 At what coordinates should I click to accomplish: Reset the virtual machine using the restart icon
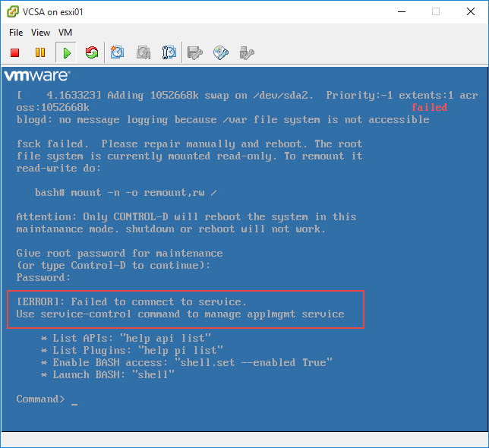coord(92,52)
